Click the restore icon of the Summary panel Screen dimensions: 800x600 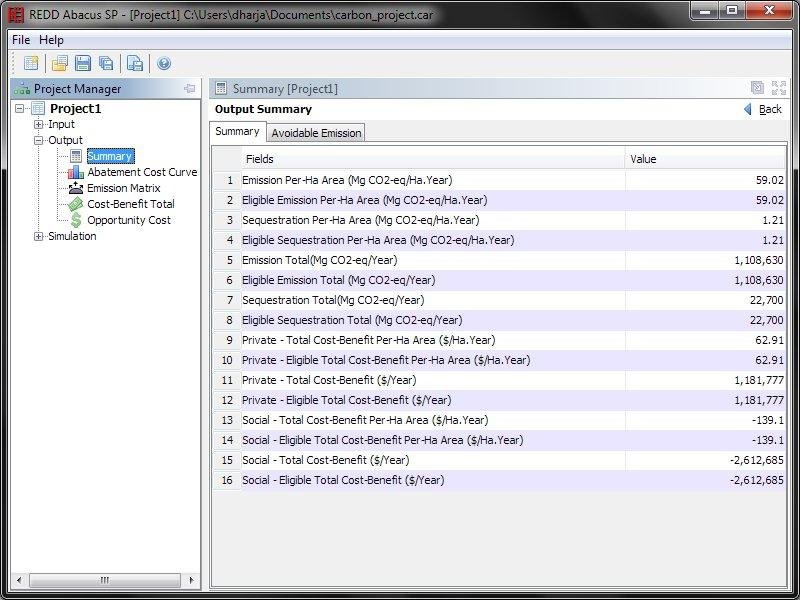pyautogui.click(x=757, y=88)
